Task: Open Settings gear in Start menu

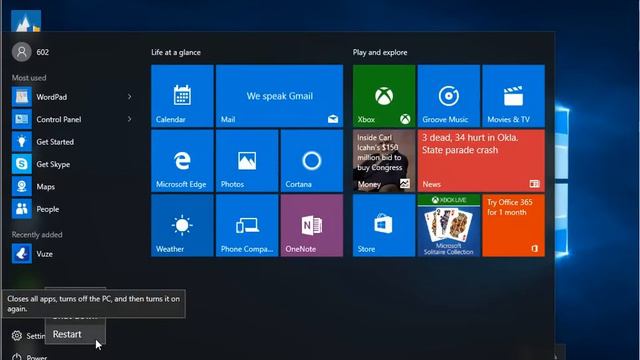Action: (17, 336)
